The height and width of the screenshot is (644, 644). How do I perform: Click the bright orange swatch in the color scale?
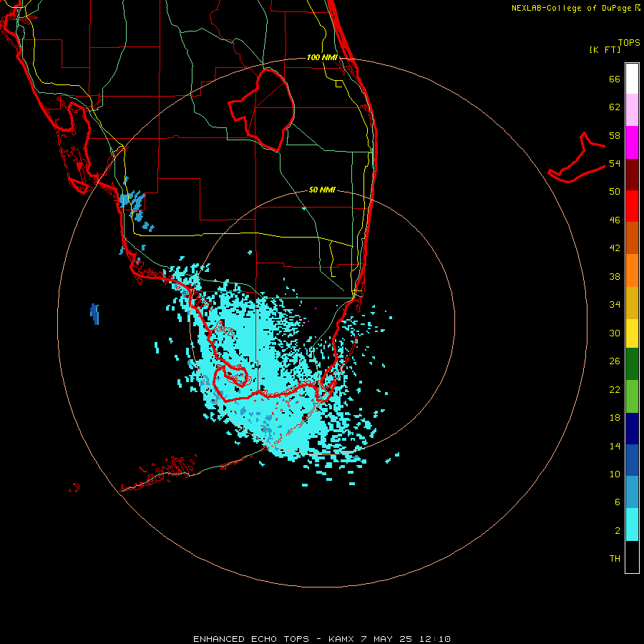(632, 270)
